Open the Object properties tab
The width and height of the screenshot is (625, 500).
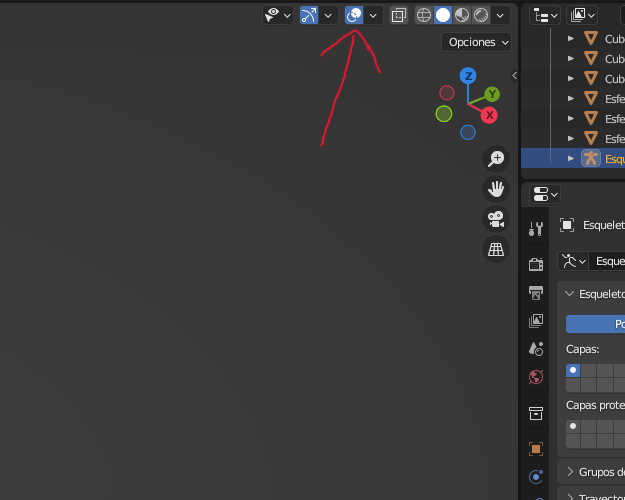536,449
